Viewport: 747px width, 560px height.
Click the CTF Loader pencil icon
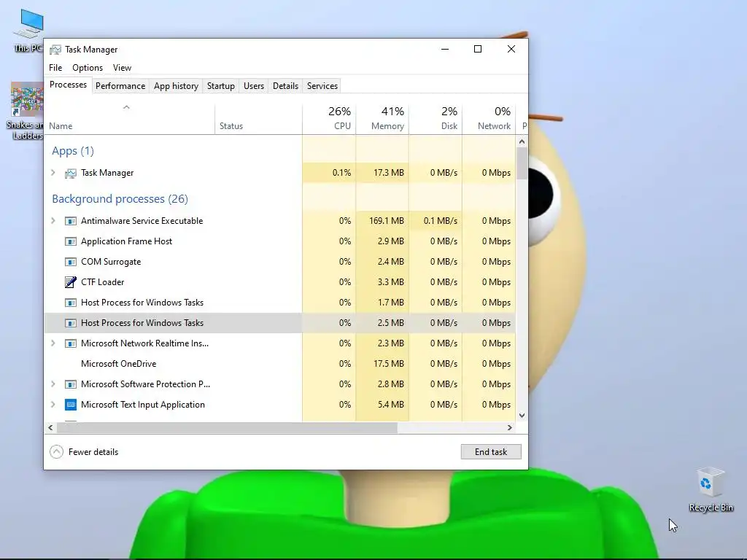[71, 282]
